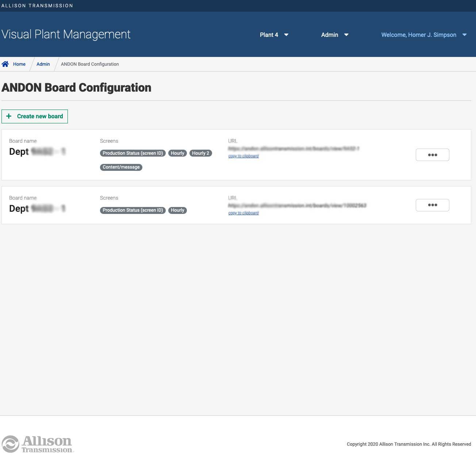Click the ANDON Board Configuration breadcrumb text

[x=90, y=64]
